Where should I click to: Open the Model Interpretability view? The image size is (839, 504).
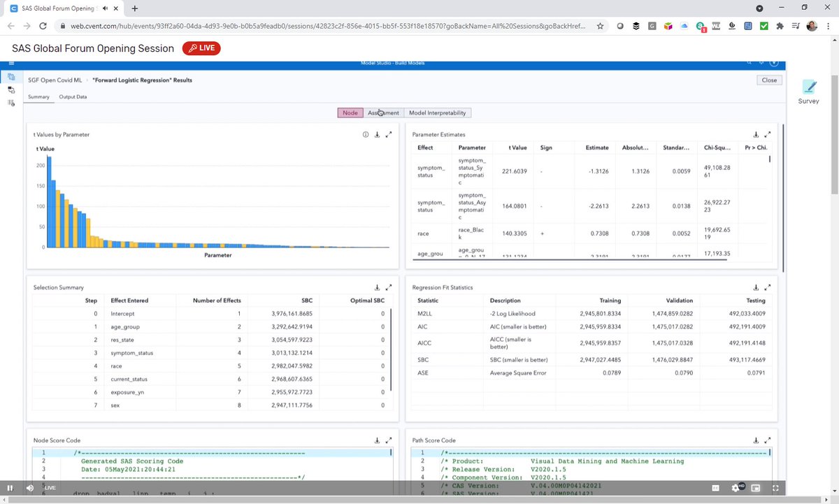438,113
